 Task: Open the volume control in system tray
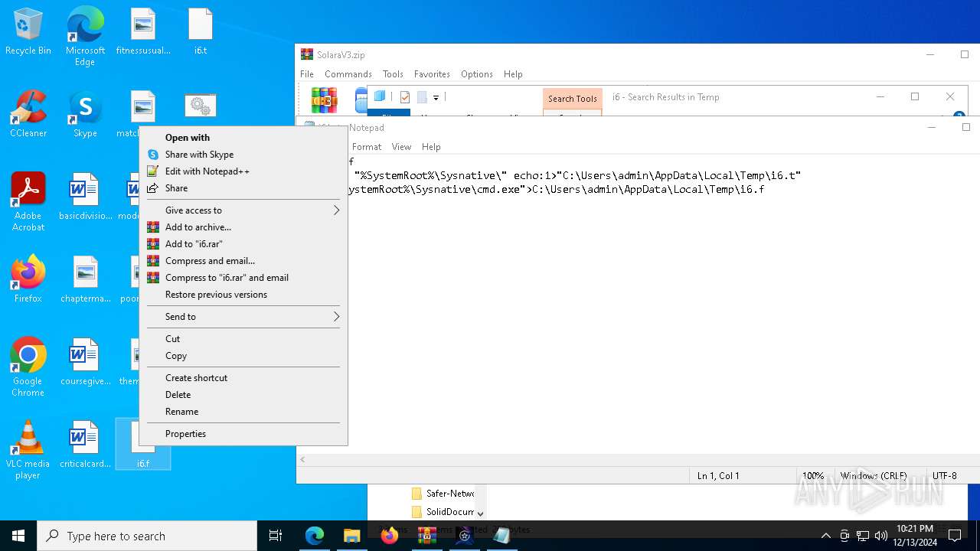[x=881, y=536]
